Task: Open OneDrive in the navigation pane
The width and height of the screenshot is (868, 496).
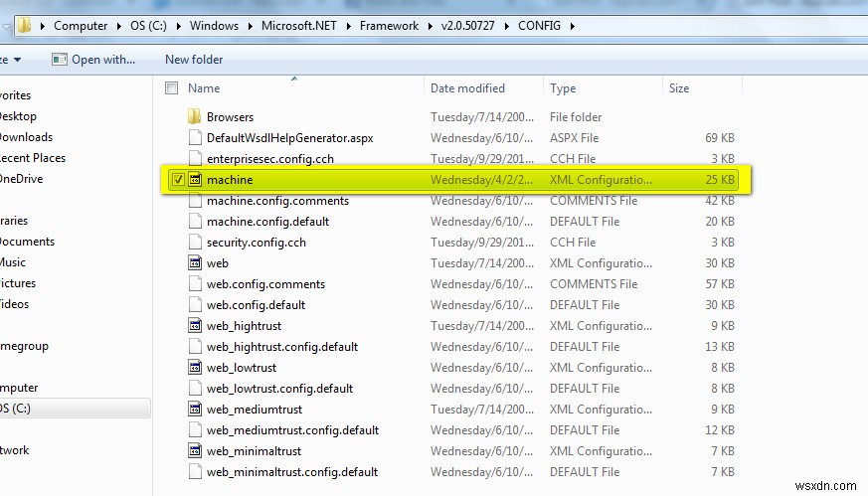Action: click(21, 179)
